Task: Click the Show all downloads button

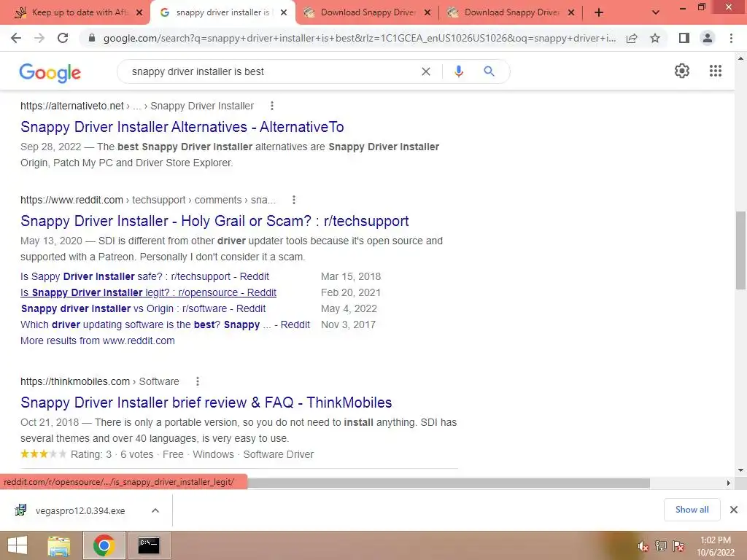Action: [x=692, y=510]
